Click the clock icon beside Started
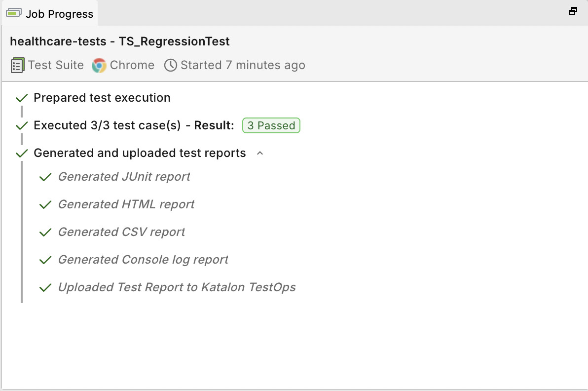This screenshot has width=588, height=391. point(171,65)
